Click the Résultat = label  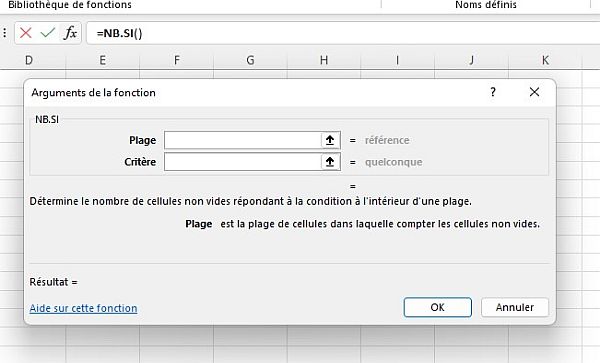click(x=54, y=282)
